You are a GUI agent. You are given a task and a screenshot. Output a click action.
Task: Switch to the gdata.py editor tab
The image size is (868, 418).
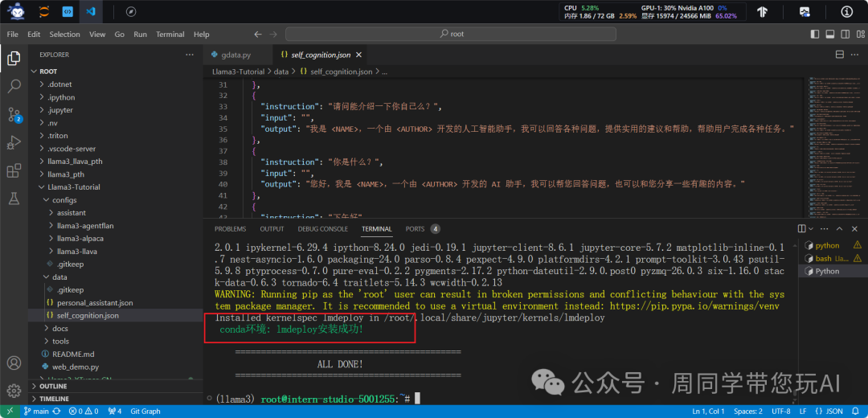tap(237, 55)
